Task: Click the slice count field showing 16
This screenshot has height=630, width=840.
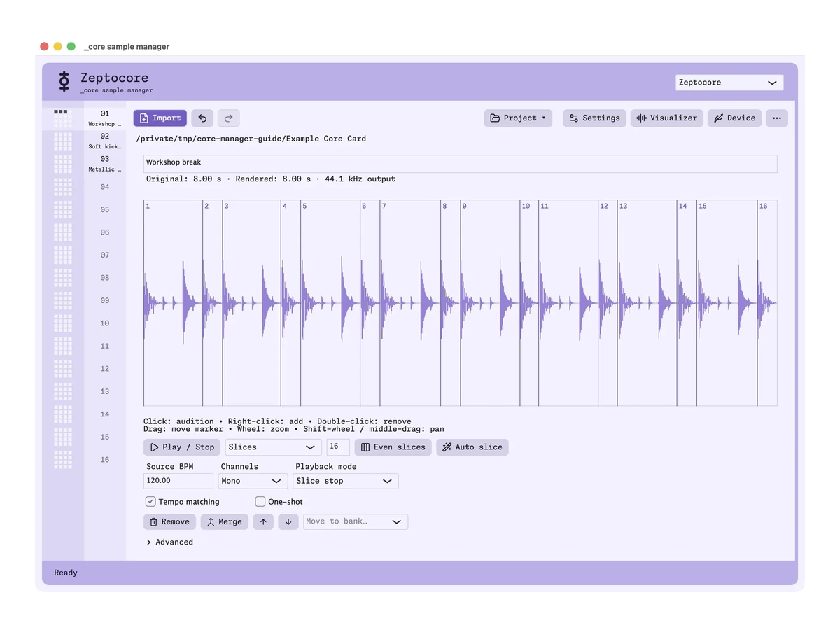Action: pos(338,447)
